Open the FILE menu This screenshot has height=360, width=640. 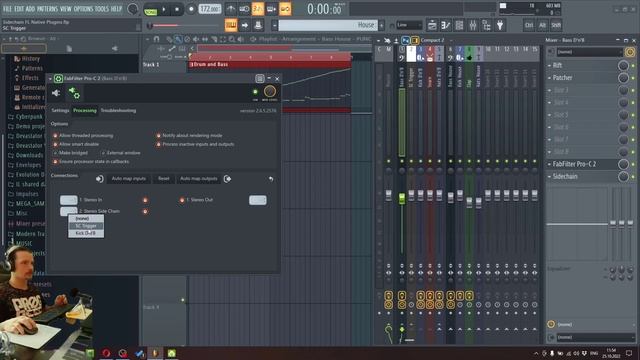pos(7,9)
